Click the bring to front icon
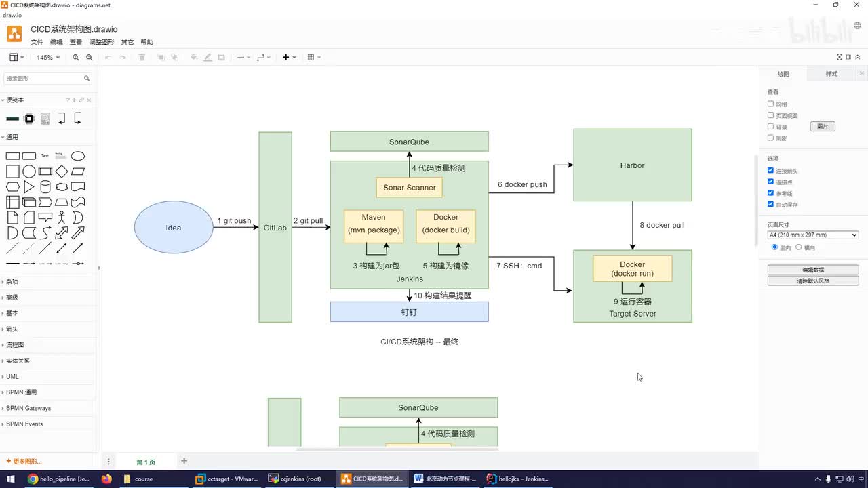868x488 pixels. click(x=161, y=58)
